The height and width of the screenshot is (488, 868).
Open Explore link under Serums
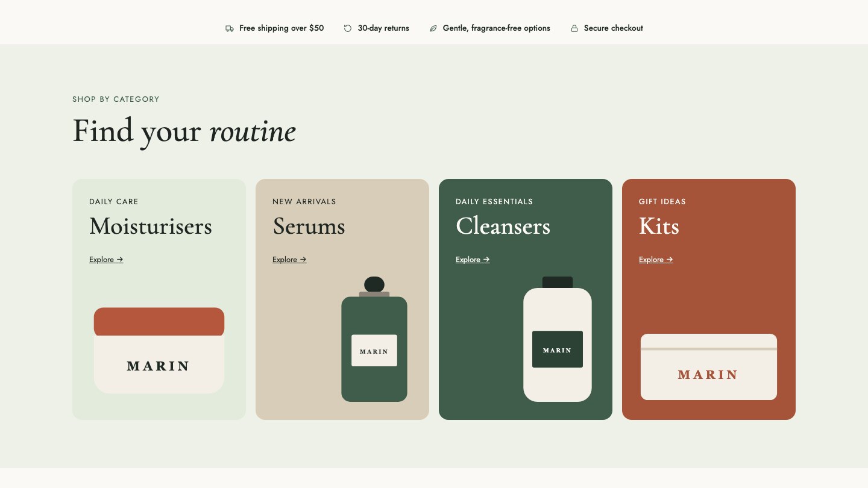tap(289, 260)
